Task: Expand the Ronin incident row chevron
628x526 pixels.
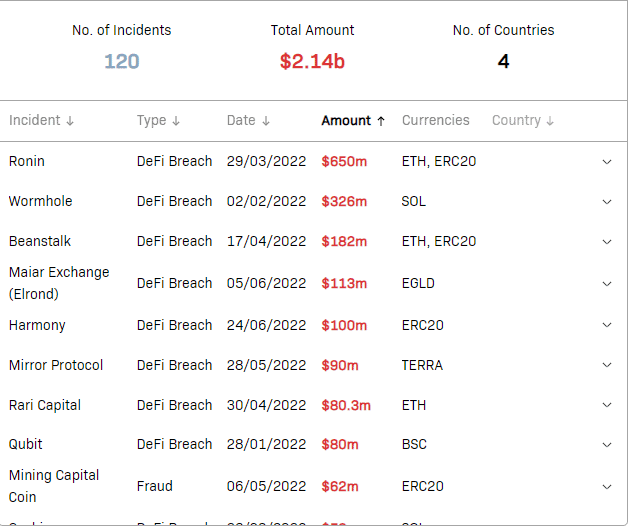Action: (607, 161)
